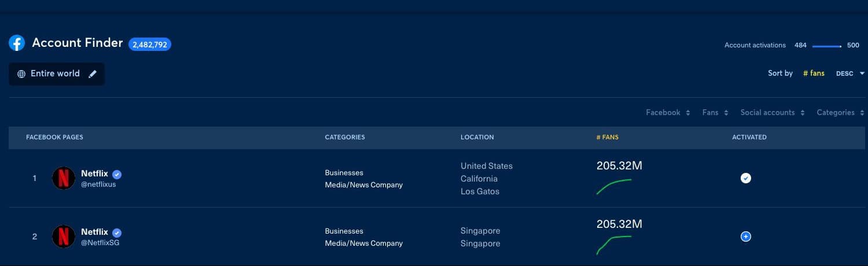
Task: Sort by the LOCATION column header
Action: pos(477,137)
